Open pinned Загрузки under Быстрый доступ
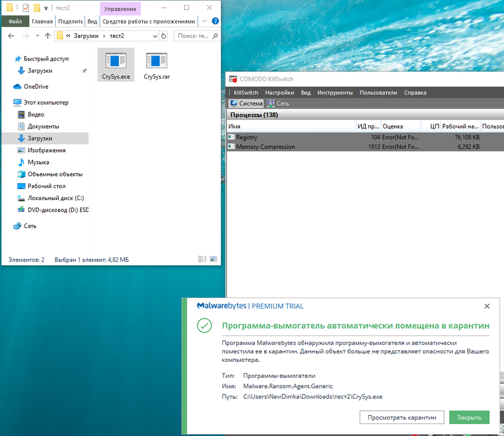This screenshot has width=504, height=436. (x=40, y=71)
